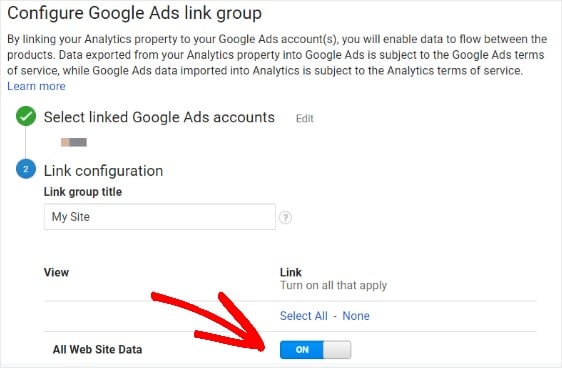Choose Select All for view links
This screenshot has width=562, height=368.
pos(304,316)
